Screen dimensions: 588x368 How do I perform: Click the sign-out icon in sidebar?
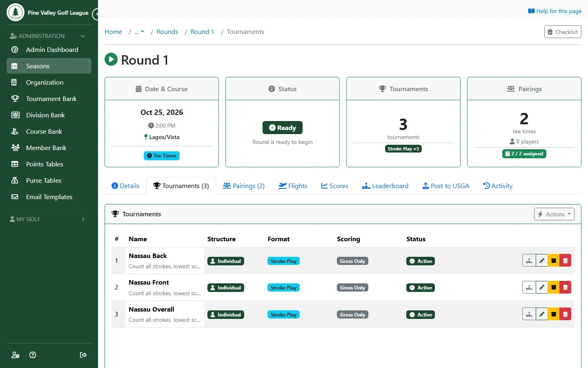[x=83, y=355]
